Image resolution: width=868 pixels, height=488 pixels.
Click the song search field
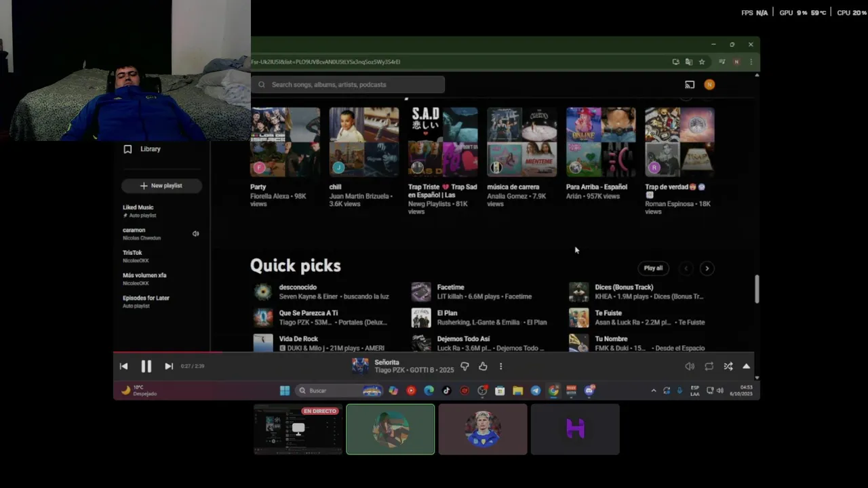coord(348,85)
